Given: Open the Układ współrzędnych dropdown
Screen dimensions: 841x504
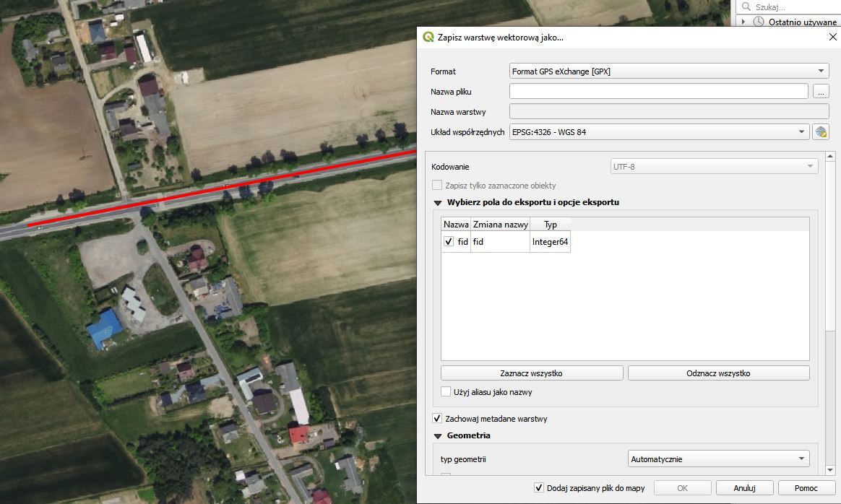Looking at the screenshot, I should [x=657, y=132].
